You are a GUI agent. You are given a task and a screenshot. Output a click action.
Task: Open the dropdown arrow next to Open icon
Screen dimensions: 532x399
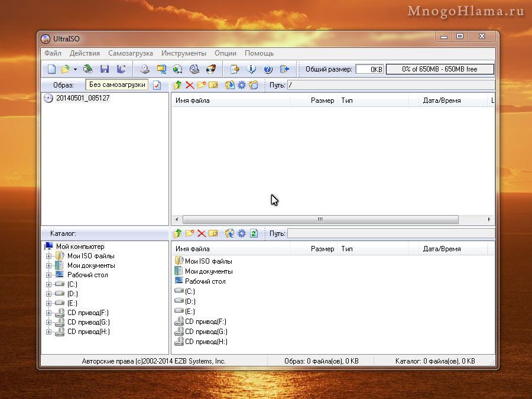[75, 69]
